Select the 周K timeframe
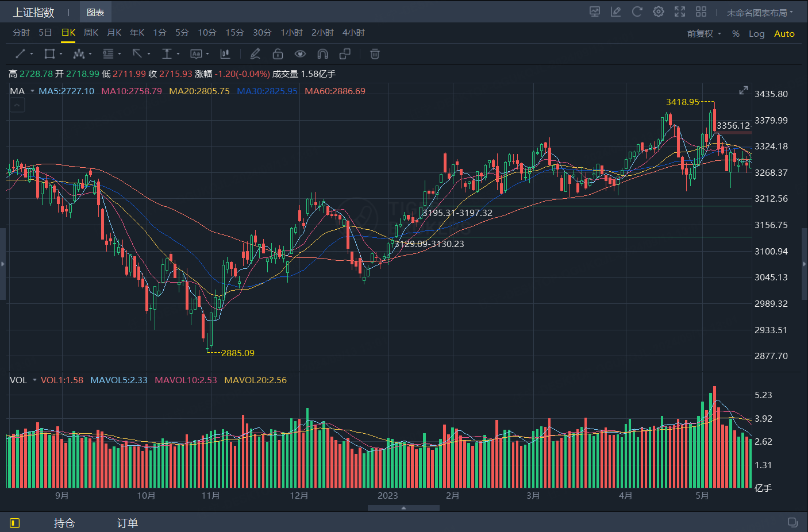Viewport: 808px width, 532px height. 91,33
